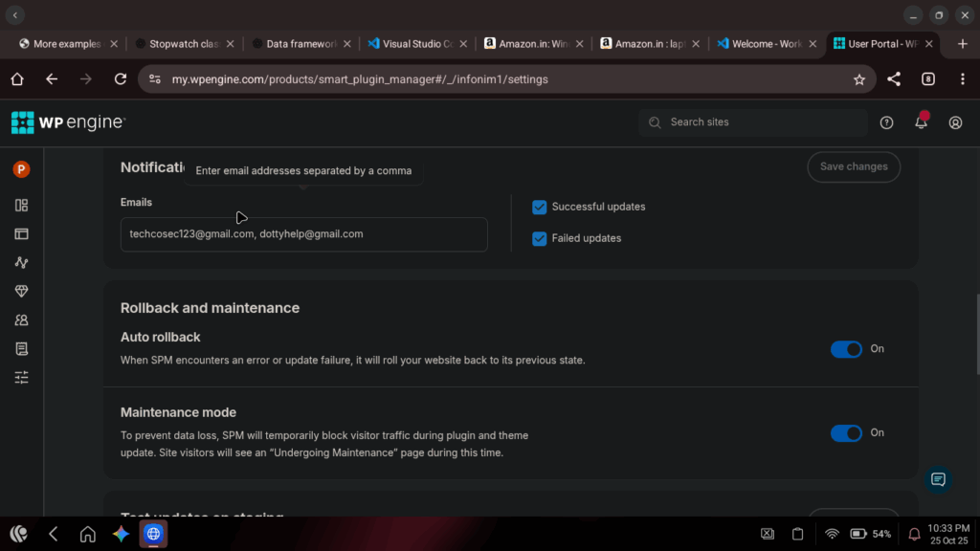Viewport: 980px width, 551px height.
Task: Click the diamond icon in sidebar
Action: tap(21, 291)
